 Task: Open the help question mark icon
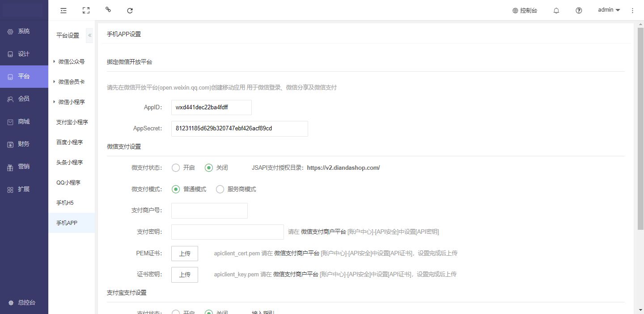coord(579,10)
